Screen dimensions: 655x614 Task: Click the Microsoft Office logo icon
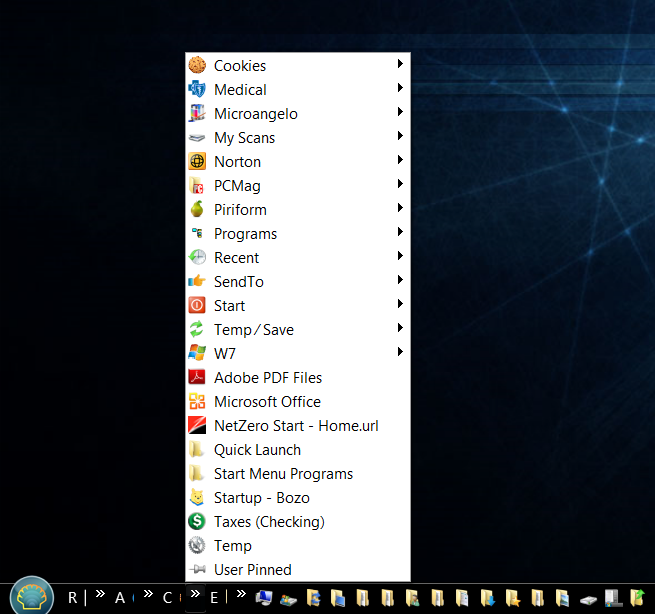point(197,401)
